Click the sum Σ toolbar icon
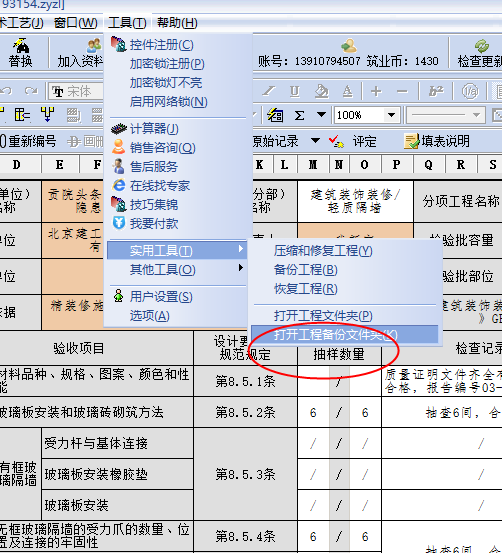The width and height of the screenshot is (502, 553). 300,115
